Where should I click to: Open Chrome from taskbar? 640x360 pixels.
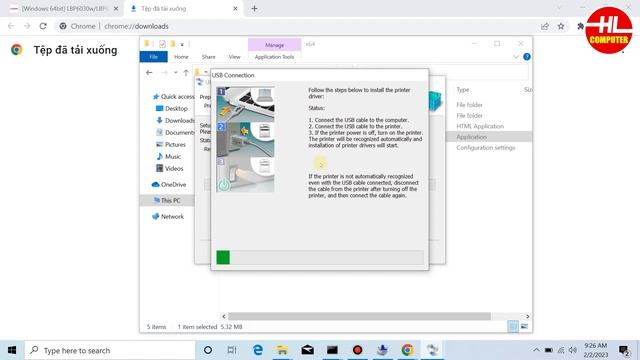click(407, 350)
